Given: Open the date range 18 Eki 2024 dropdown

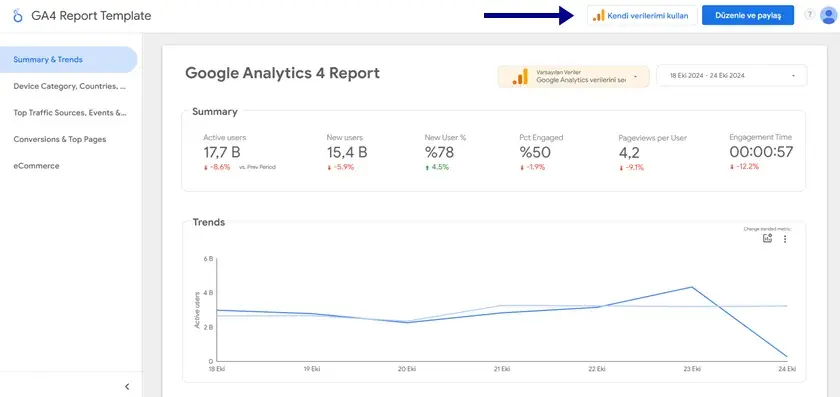Looking at the screenshot, I should pos(731,76).
